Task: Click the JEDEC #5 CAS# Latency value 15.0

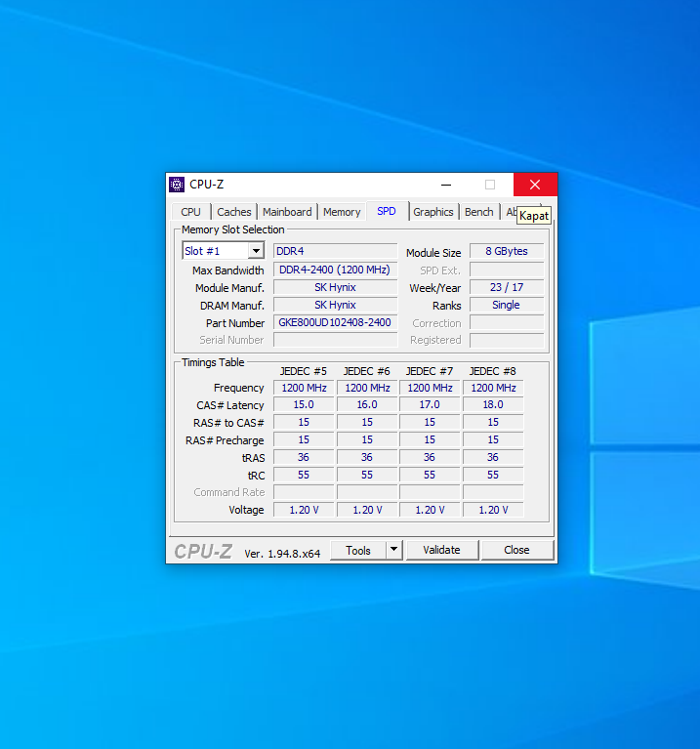Action: 304,404
